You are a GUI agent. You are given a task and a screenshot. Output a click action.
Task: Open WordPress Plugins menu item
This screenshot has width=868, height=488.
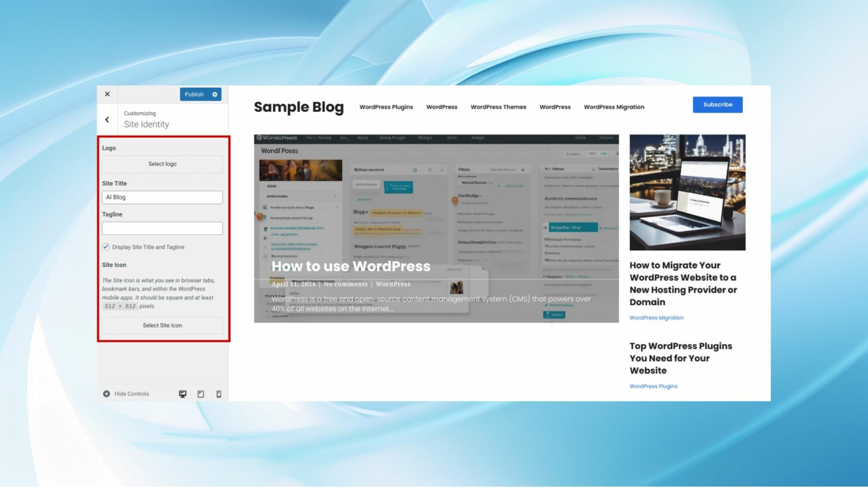point(386,107)
